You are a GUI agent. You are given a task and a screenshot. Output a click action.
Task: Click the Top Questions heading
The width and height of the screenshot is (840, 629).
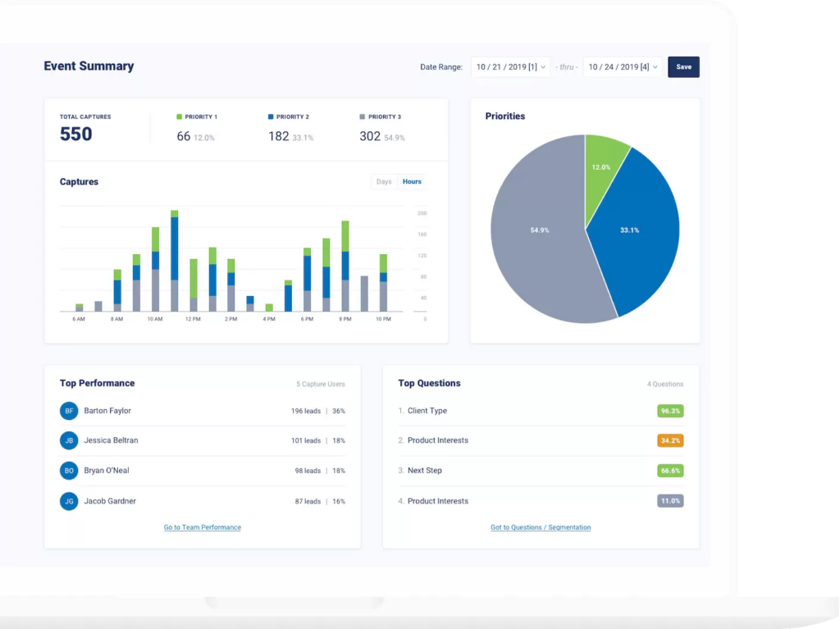(x=429, y=383)
